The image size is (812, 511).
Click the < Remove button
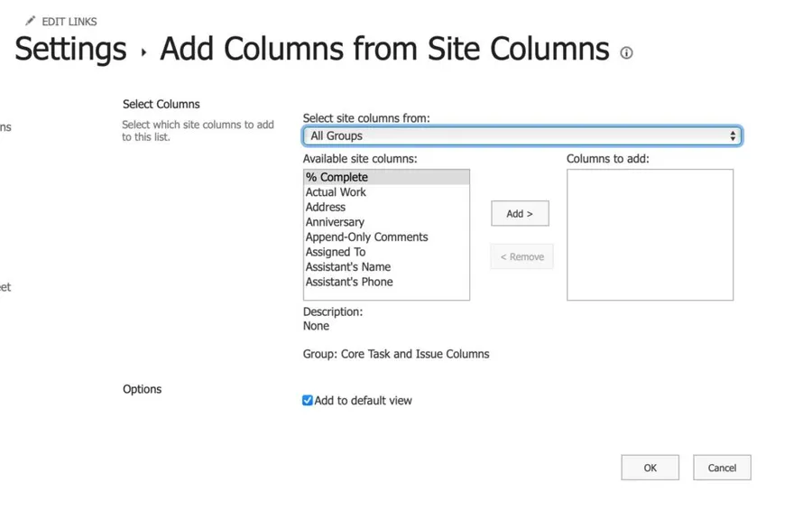point(521,257)
